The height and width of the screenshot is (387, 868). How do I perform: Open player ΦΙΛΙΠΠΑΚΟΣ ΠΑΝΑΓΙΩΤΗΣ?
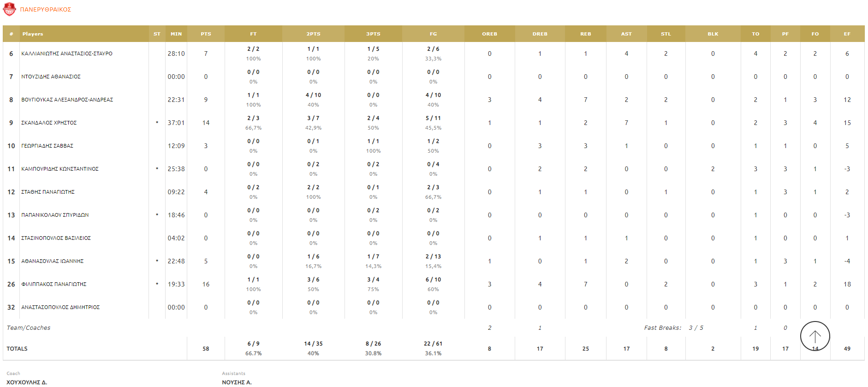pyautogui.click(x=54, y=284)
